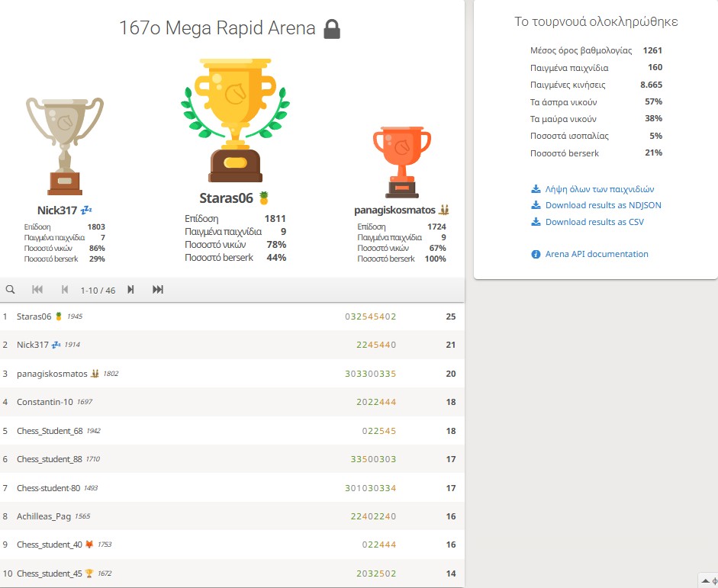
Task: Click download icon beside CSV results
Action: [536, 222]
